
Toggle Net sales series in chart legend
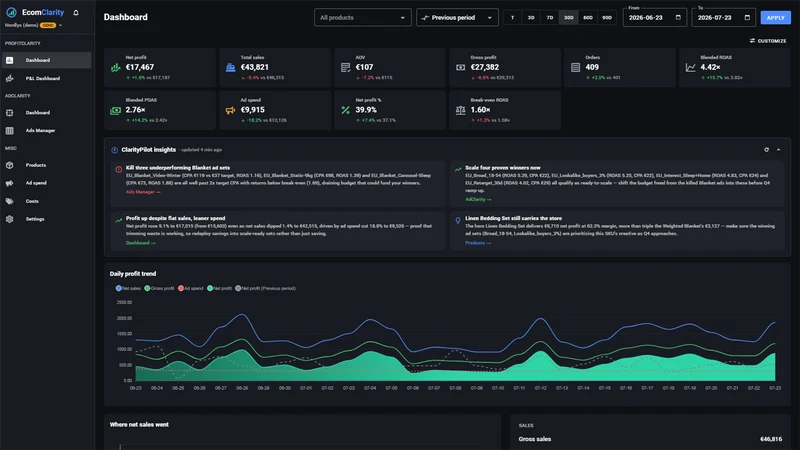(x=128, y=288)
